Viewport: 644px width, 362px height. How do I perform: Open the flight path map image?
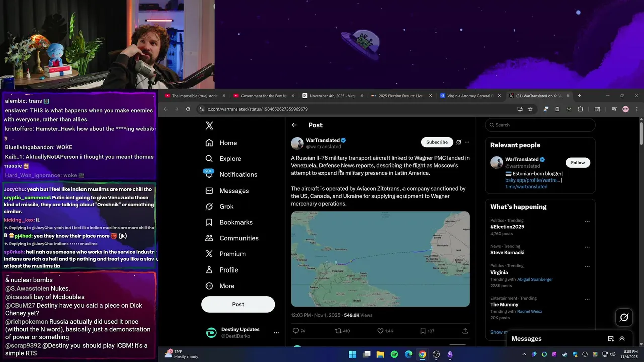pos(380,259)
